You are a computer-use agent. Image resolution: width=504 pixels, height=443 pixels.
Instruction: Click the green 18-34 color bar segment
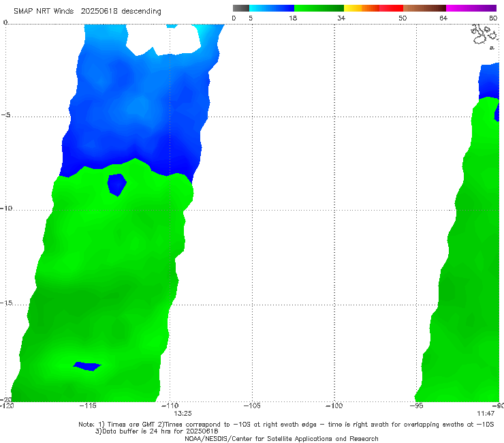pos(319,8)
